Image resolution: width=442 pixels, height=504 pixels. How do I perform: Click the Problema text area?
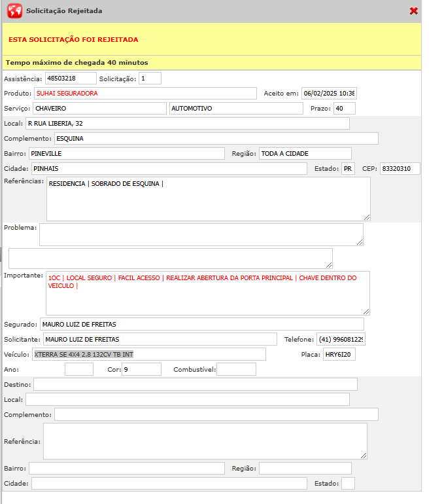point(201,235)
